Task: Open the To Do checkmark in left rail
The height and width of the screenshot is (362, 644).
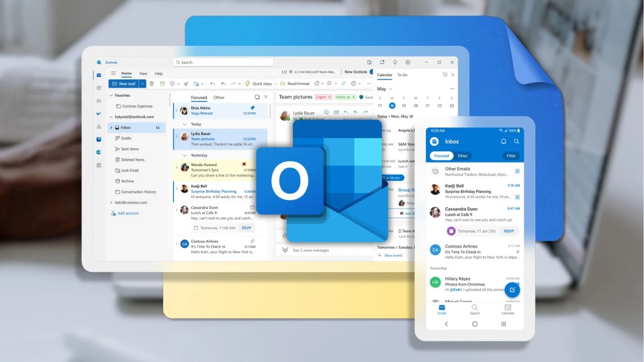Action: pyautogui.click(x=99, y=114)
